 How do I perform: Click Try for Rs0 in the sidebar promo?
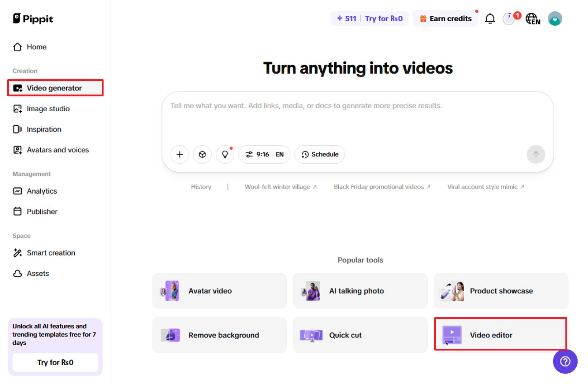coord(55,362)
